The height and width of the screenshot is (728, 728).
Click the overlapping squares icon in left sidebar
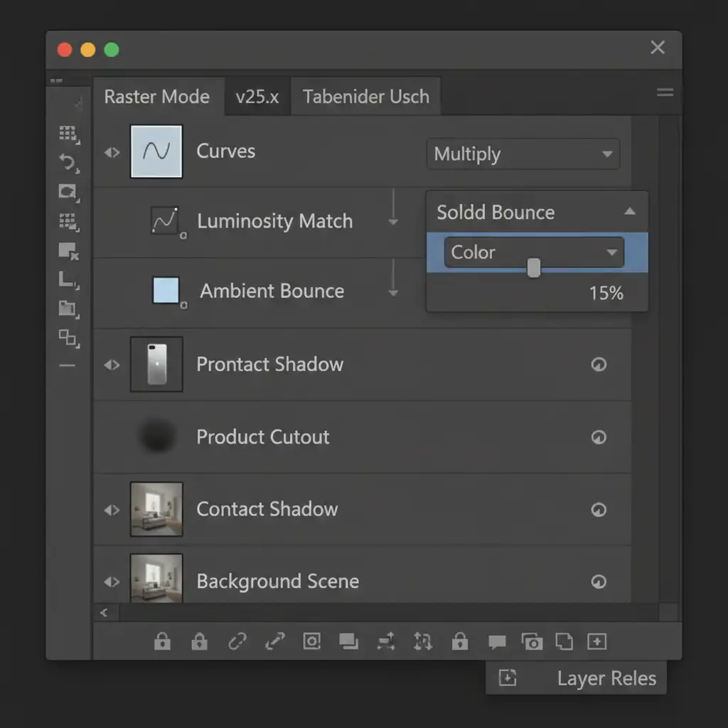point(68,337)
